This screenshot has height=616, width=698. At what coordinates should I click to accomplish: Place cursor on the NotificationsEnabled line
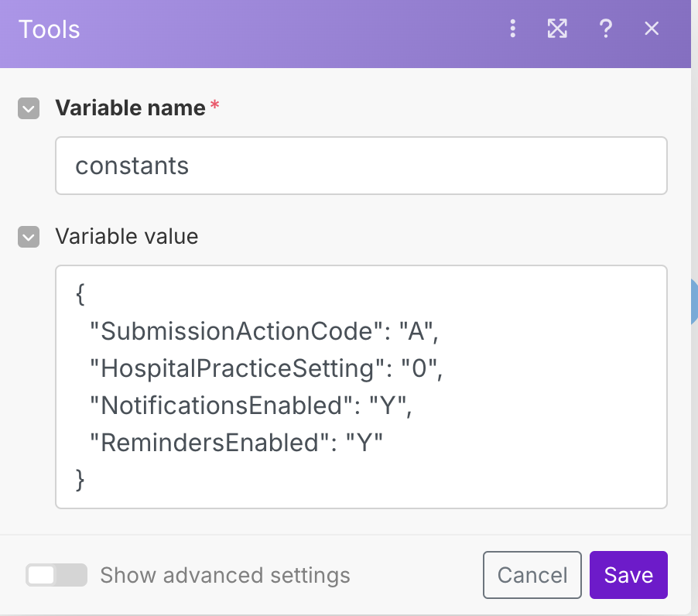(251, 406)
